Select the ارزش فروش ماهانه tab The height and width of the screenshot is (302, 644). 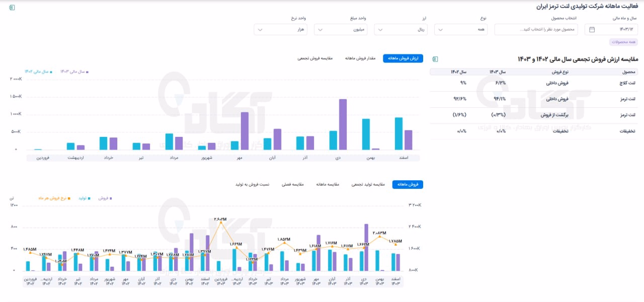(x=403, y=58)
